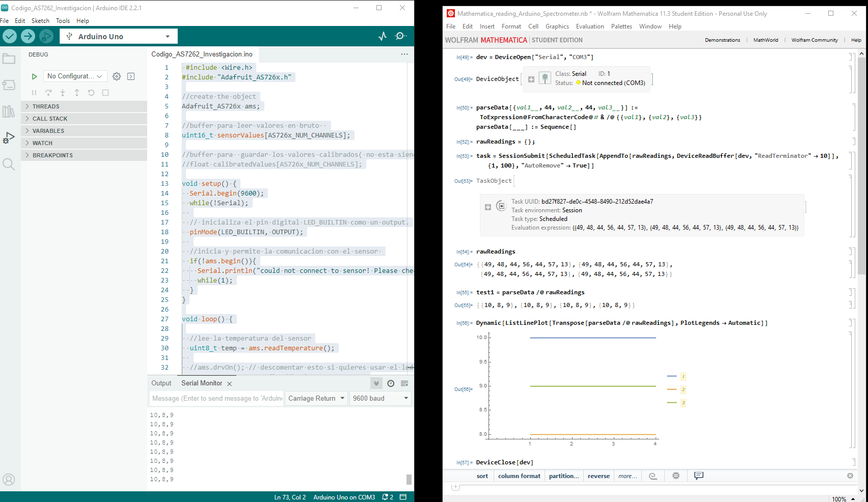Open the editor tab's three-dots menu

(x=404, y=54)
